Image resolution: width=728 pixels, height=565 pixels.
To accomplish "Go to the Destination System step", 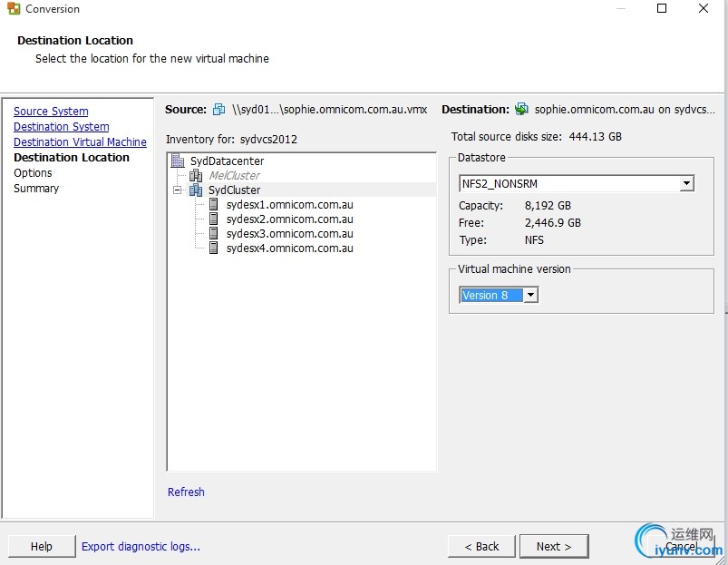I will [62, 127].
